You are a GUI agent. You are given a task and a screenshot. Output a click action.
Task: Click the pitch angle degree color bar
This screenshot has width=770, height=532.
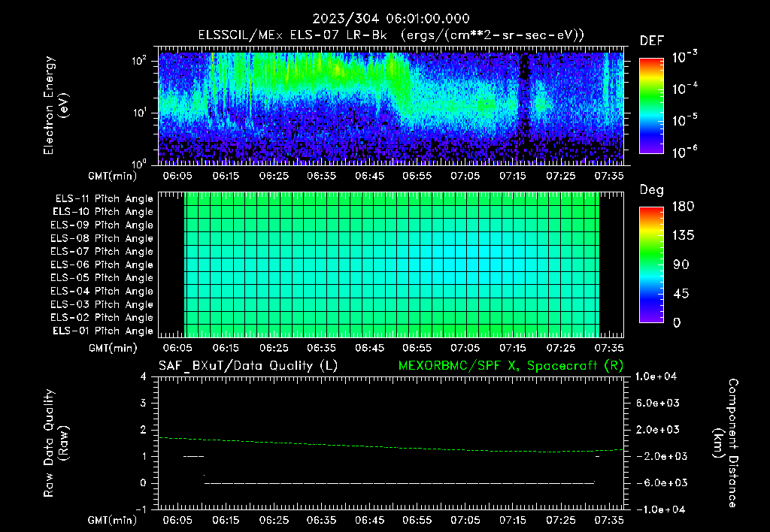point(651,264)
